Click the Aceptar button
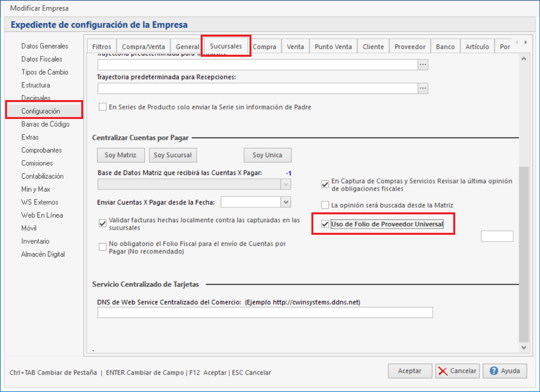The width and height of the screenshot is (540, 392). [410, 371]
